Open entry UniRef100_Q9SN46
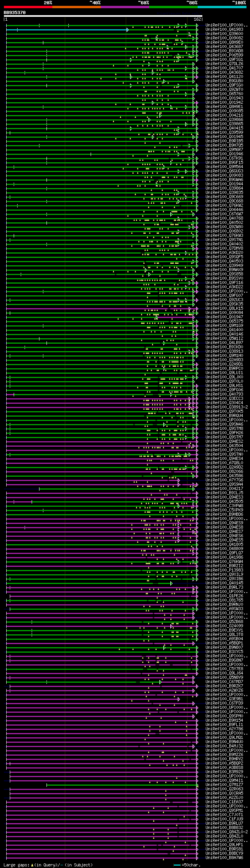Image resolution: width=250 pixels, height=868 pixels. pyautogui.click(x=224, y=424)
